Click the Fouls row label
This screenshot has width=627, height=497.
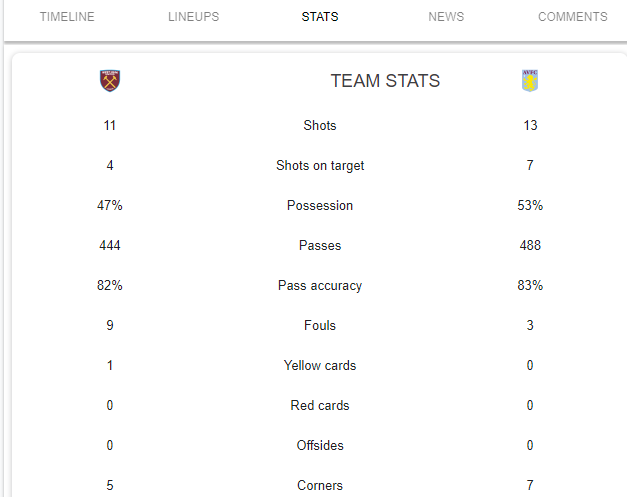[x=320, y=325]
